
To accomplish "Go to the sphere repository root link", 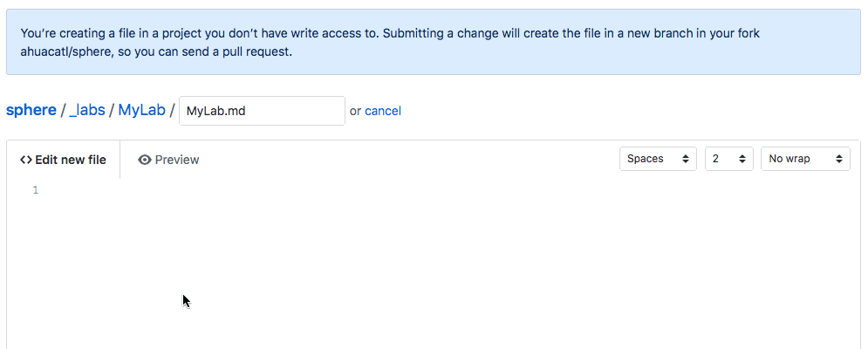I will pyautogui.click(x=31, y=110).
